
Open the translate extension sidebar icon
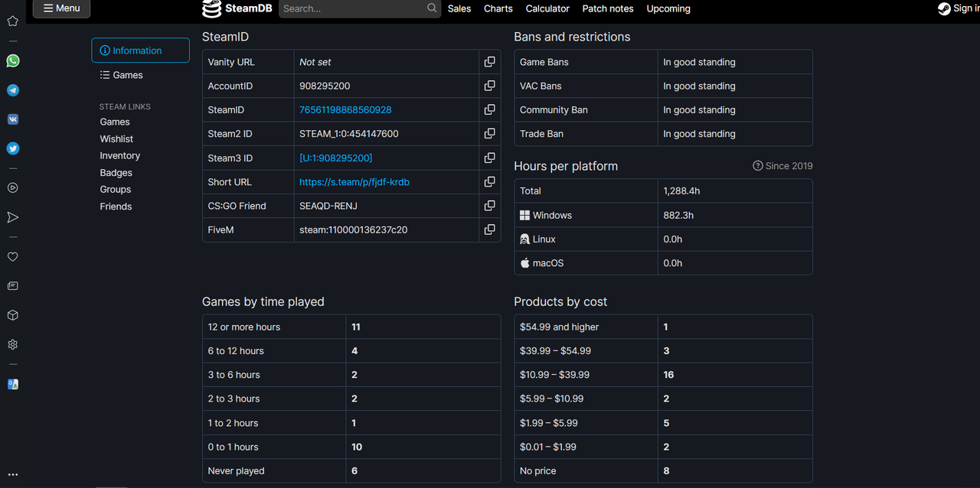click(13, 384)
